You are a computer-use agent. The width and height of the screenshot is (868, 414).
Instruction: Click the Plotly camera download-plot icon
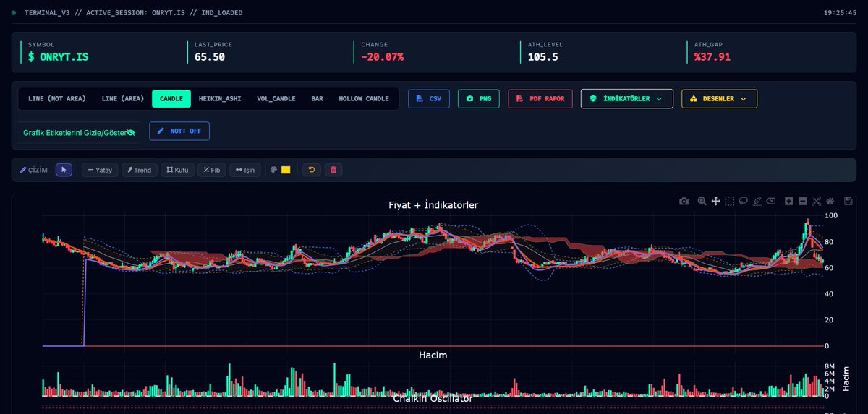684,202
